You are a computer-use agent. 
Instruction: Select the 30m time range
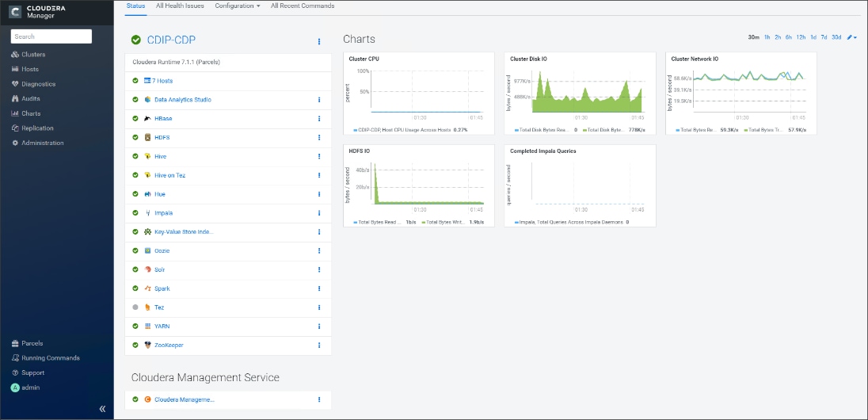[x=753, y=37]
